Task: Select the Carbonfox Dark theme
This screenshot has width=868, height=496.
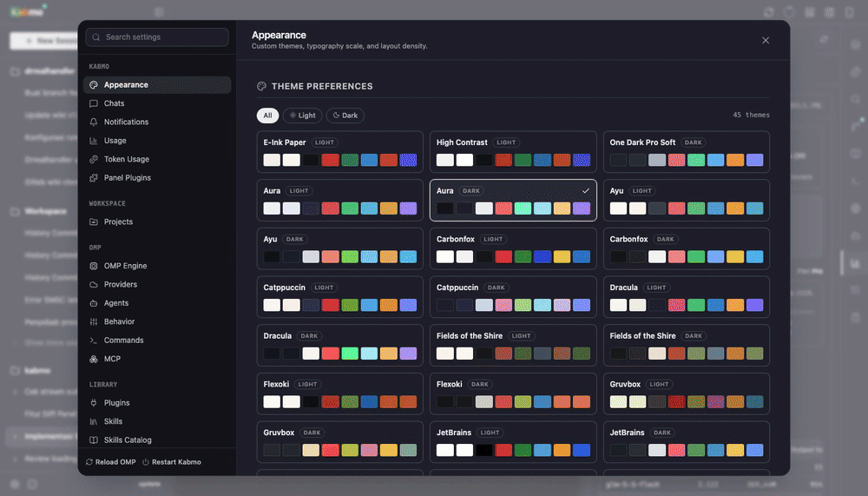Action: click(687, 248)
